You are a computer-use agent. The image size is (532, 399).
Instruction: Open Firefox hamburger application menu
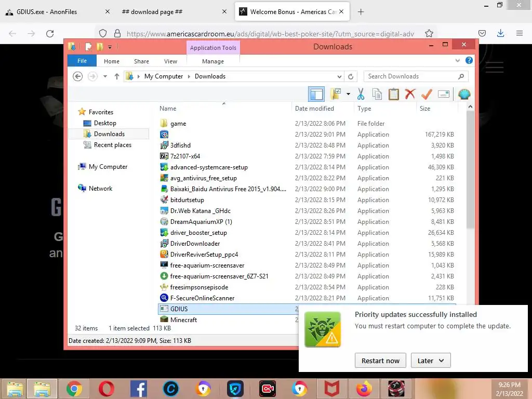520,33
